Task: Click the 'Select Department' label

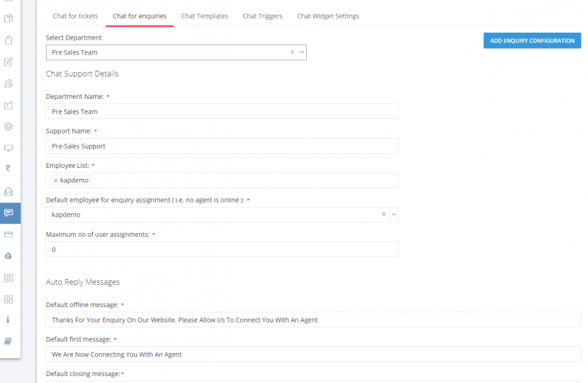Action: (74, 38)
